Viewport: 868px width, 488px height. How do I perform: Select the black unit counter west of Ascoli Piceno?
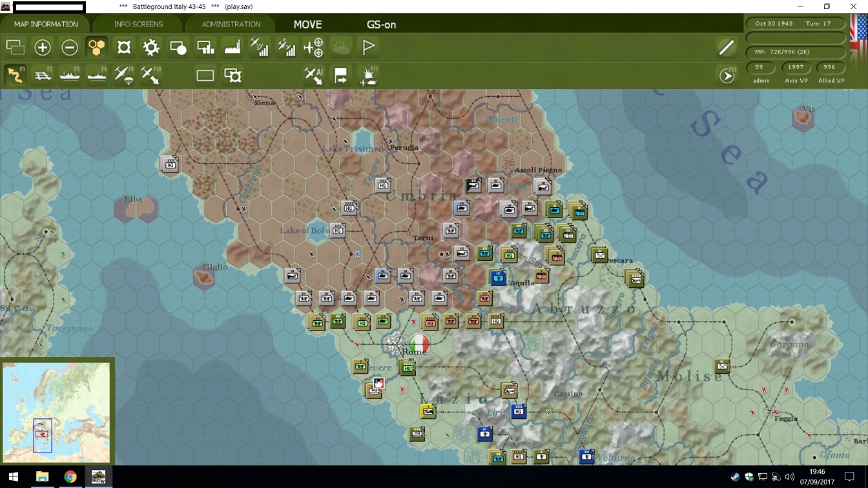pyautogui.click(x=473, y=186)
